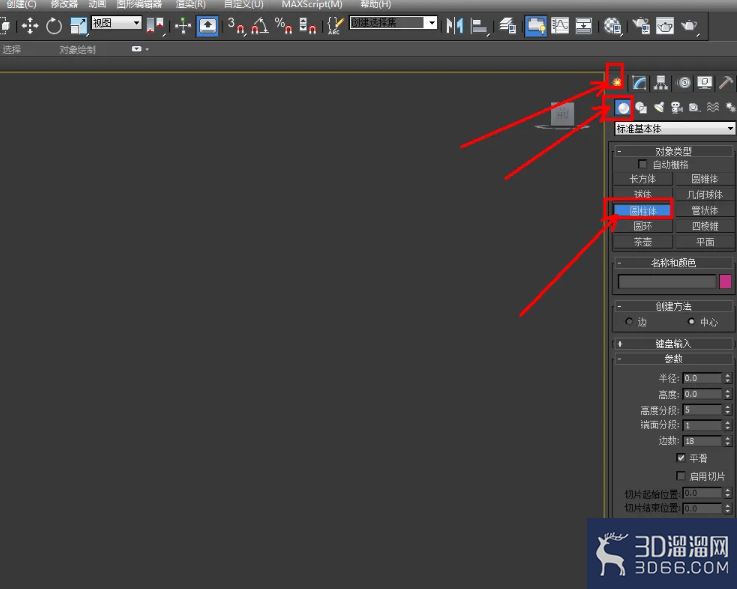This screenshot has width=737, height=589.
Task: Click the ViewCube in the viewport
Action: click(562, 115)
